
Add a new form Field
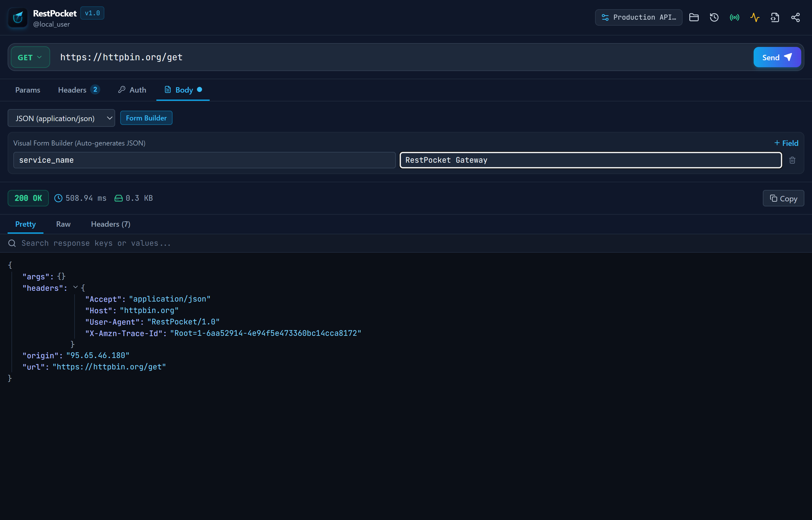pyautogui.click(x=786, y=143)
